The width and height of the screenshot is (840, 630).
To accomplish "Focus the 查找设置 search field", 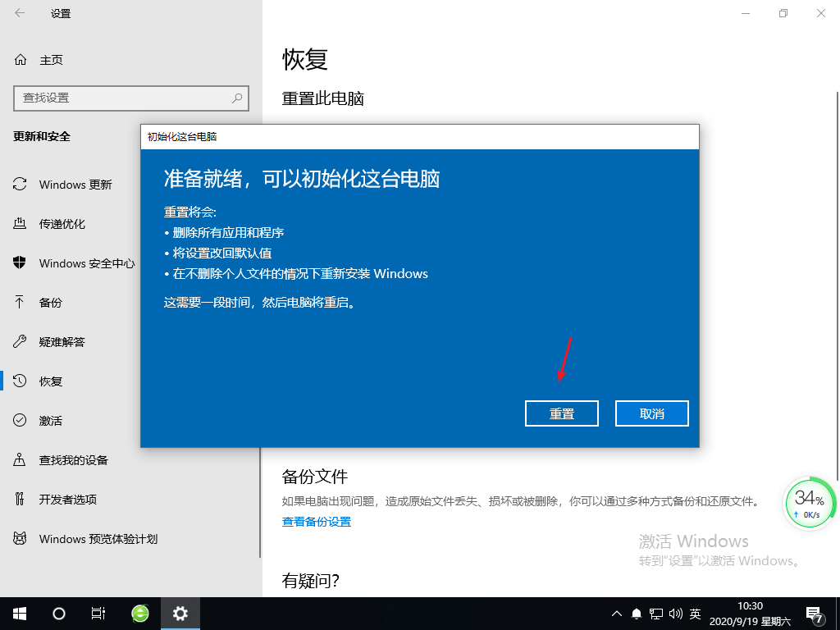I will coord(123,98).
